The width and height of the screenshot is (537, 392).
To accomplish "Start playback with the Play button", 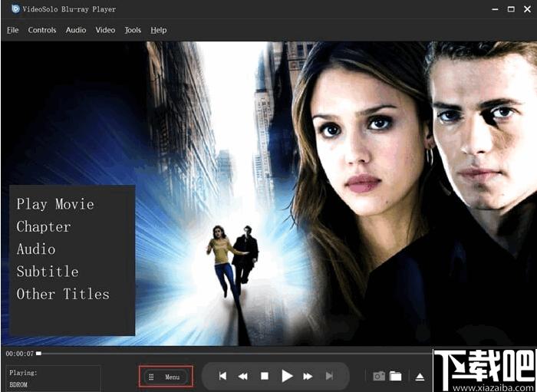I will pyautogui.click(x=287, y=376).
